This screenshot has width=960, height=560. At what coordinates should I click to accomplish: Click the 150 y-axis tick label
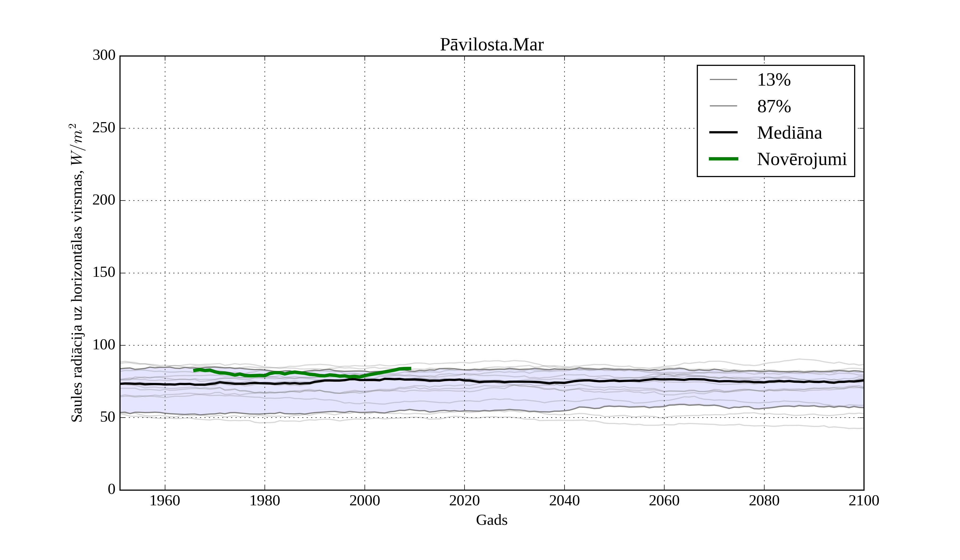point(104,272)
